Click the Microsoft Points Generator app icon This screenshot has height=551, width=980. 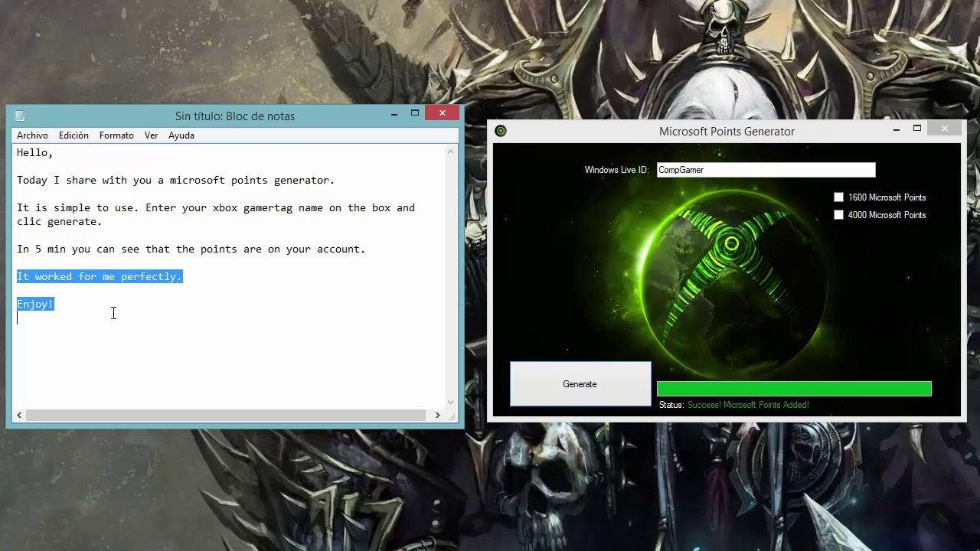(x=501, y=131)
